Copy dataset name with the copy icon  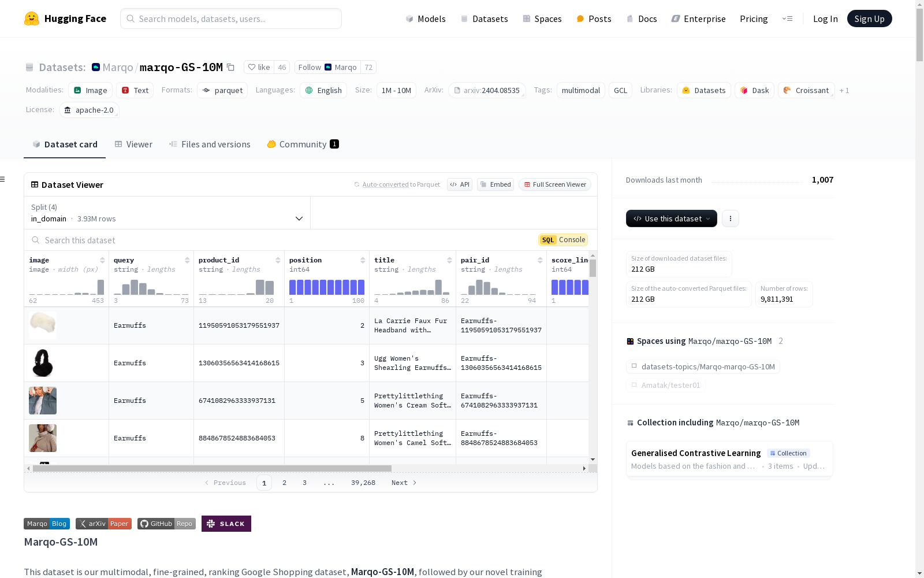(230, 67)
